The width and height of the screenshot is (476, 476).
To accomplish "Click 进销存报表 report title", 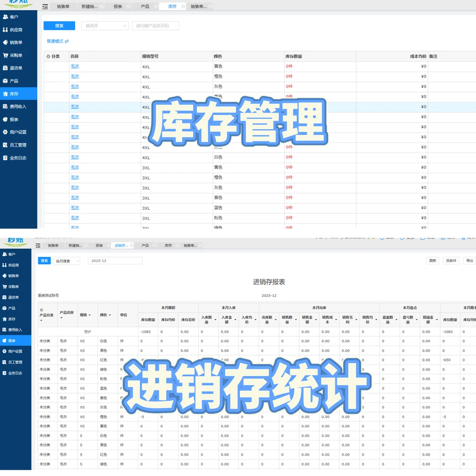I will pyautogui.click(x=269, y=282).
